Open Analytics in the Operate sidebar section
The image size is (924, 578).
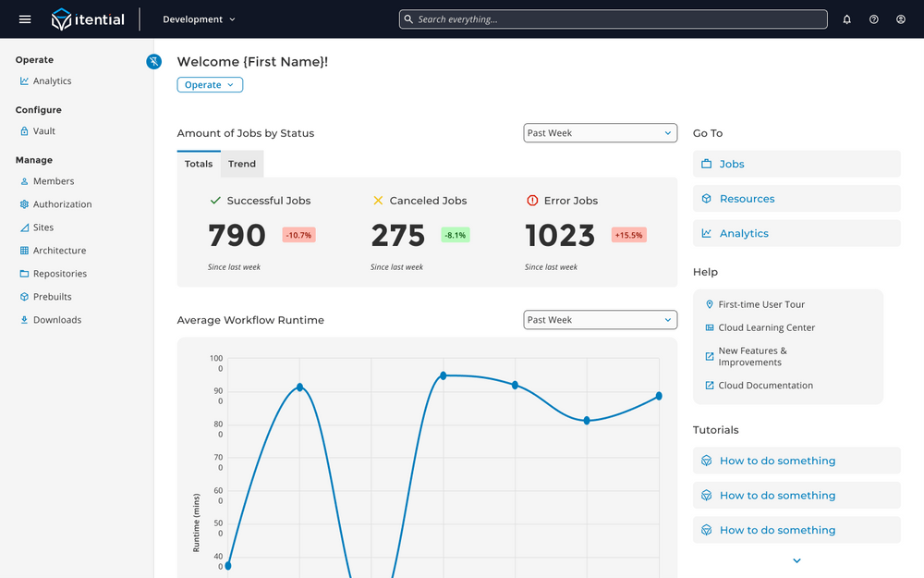point(52,81)
